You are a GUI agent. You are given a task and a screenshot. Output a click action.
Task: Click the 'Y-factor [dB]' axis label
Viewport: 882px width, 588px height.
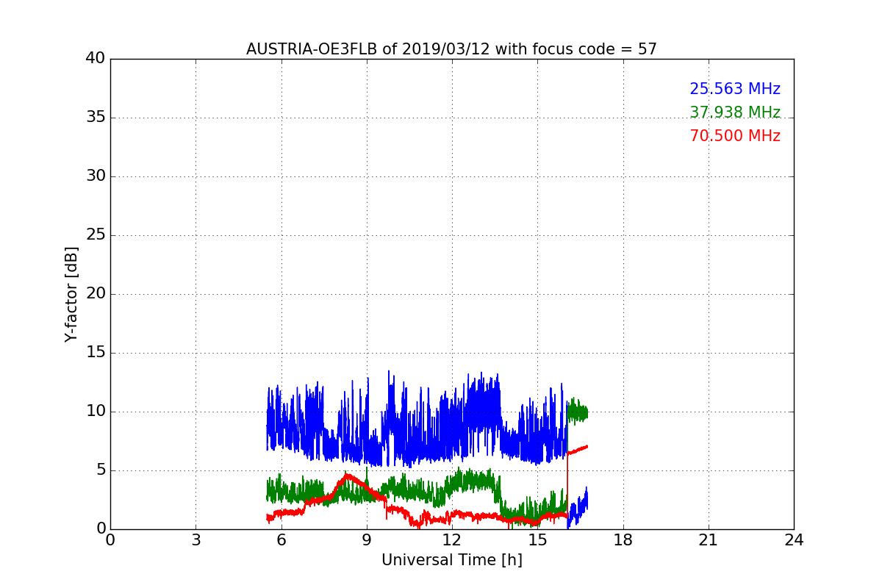(71, 294)
